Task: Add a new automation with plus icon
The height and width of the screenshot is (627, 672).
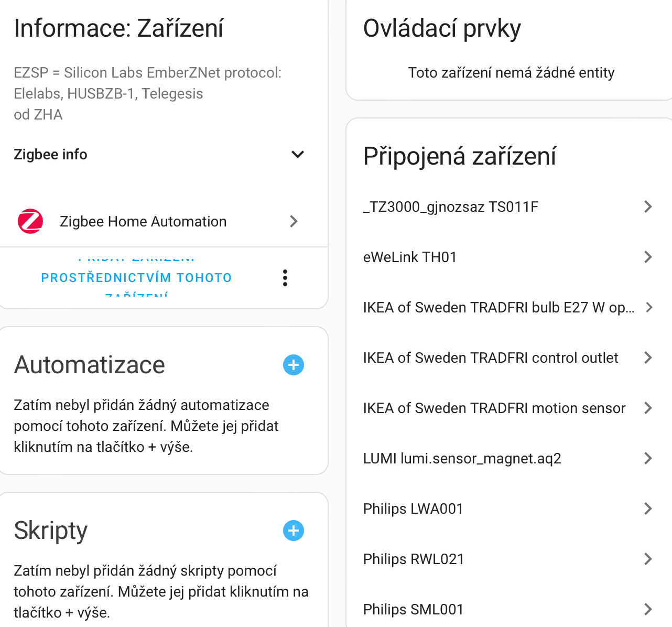Action: click(294, 365)
